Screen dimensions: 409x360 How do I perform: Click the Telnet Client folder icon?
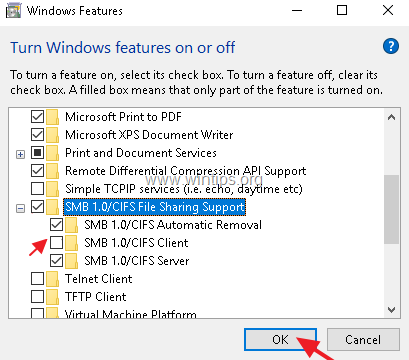tap(52, 279)
